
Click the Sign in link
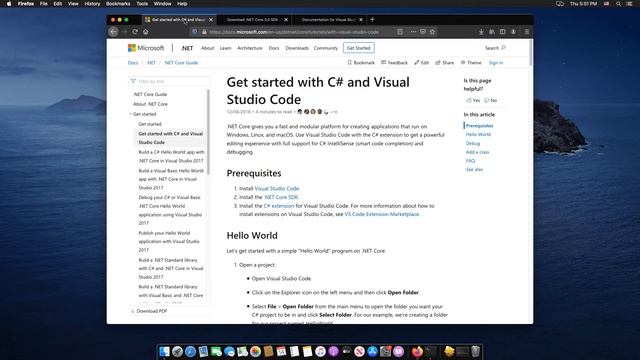496,63
